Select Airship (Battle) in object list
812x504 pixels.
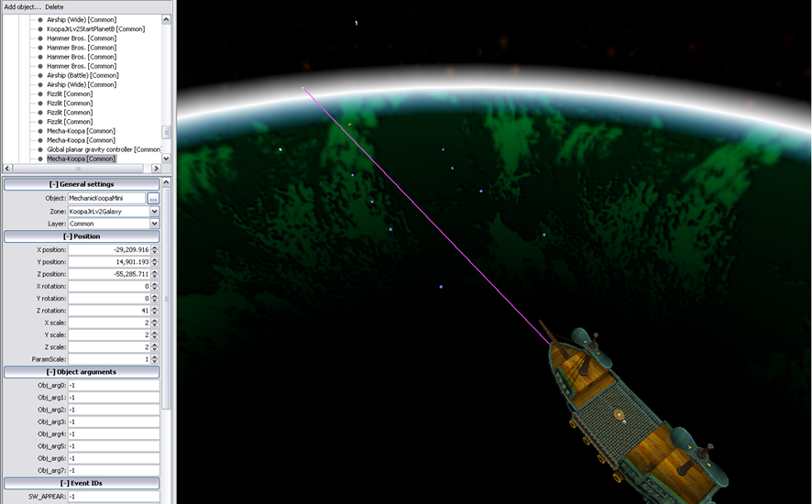coord(82,75)
